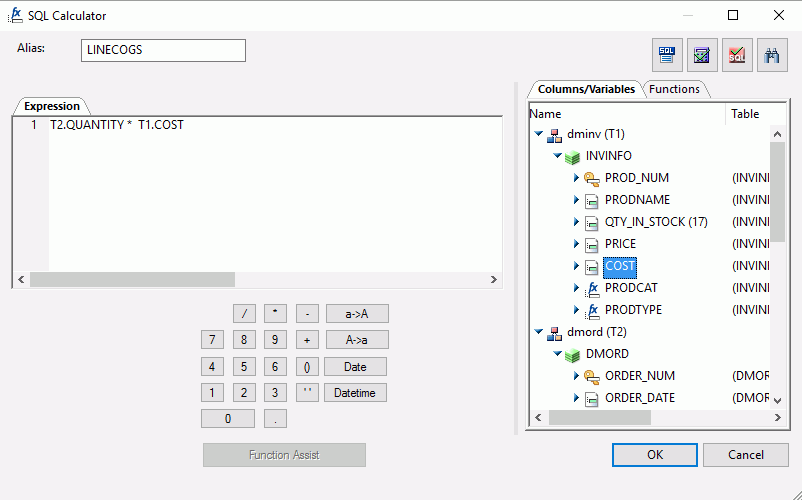Insert the multiply asterisk key
The width and height of the screenshot is (802, 500).
point(275,314)
